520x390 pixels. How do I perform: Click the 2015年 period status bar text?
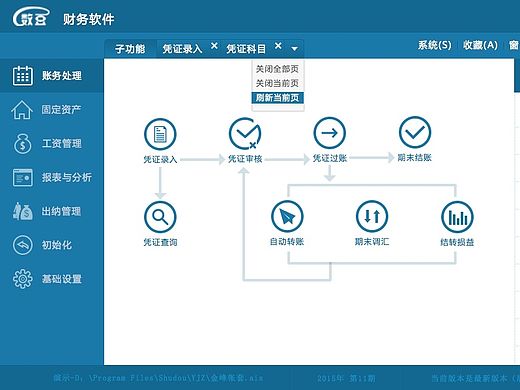(x=346, y=378)
